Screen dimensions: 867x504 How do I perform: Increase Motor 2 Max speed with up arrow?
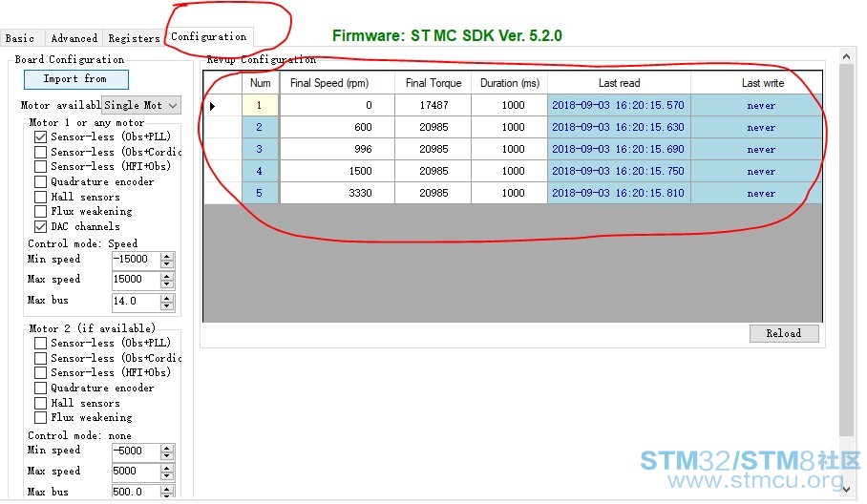click(167, 468)
